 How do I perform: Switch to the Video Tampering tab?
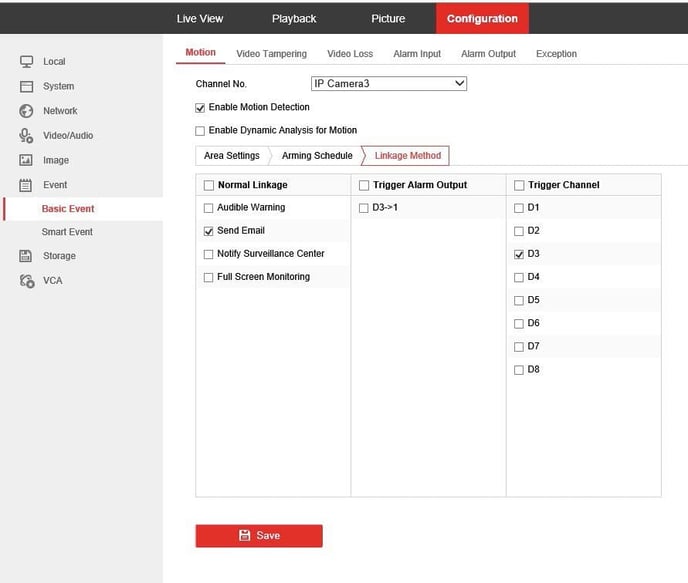pyautogui.click(x=271, y=54)
